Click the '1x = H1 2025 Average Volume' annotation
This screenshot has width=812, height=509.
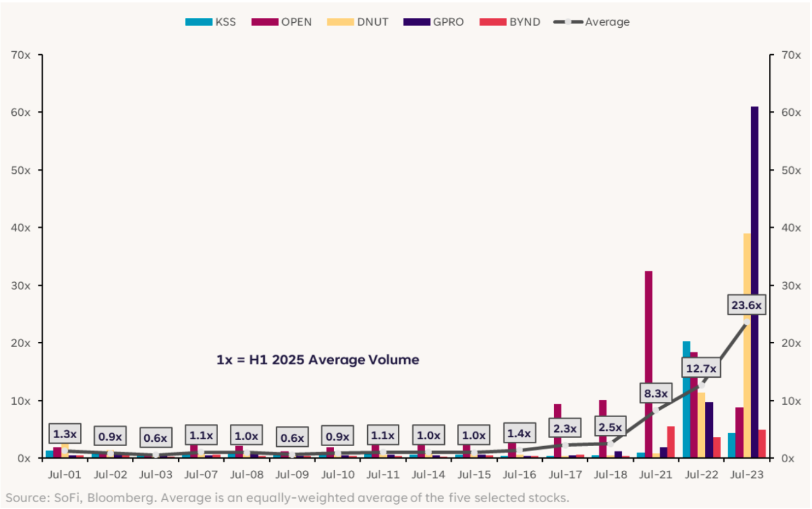pyautogui.click(x=318, y=360)
